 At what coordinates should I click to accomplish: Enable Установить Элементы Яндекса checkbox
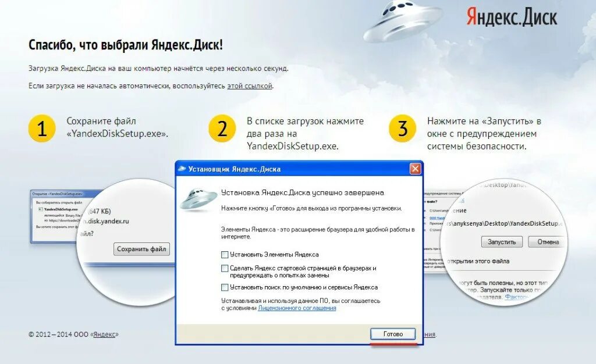[x=225, y=255]
